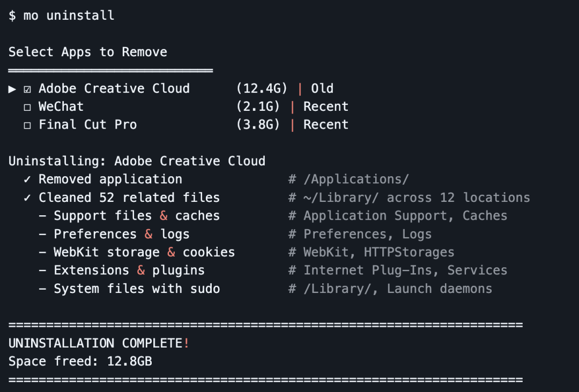Click the 'System files with sudo' line
The image size is (579, 392).
point(129,289)
